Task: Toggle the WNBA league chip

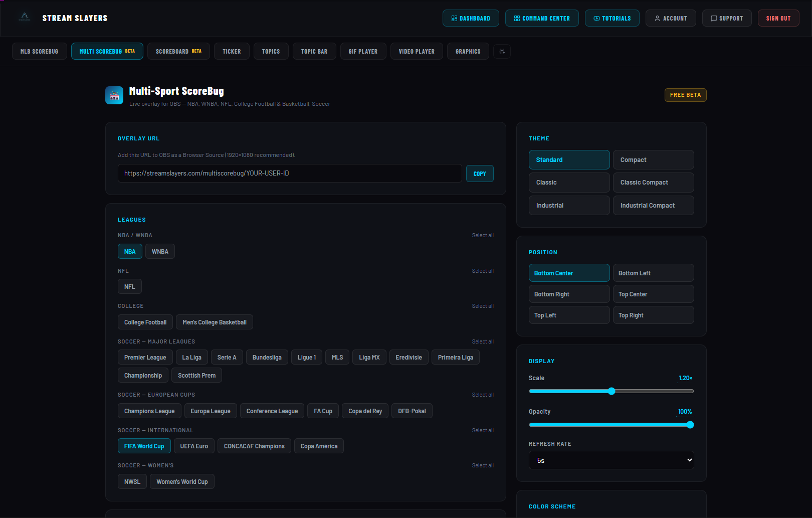Action: point(160,251)
